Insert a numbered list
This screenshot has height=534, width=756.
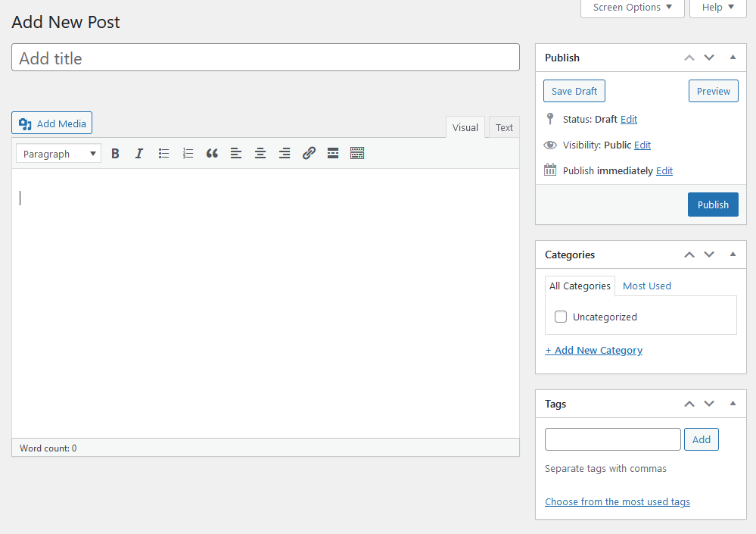(x=188, y=154)
